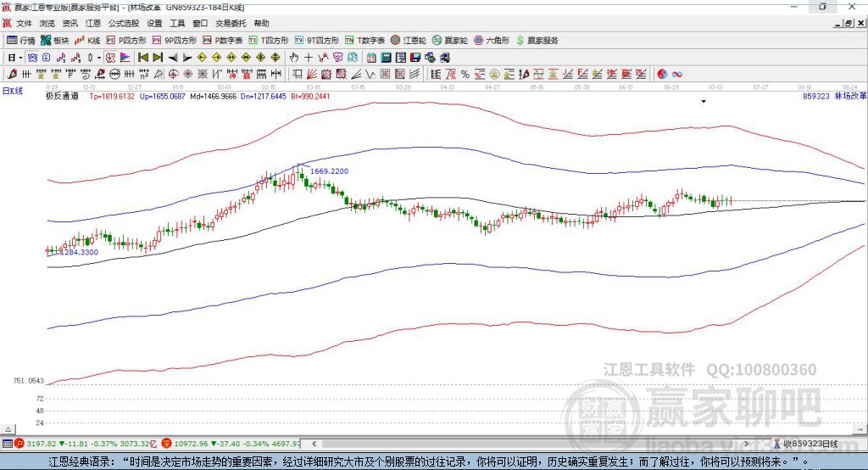The image size is (868, 470).
Task: Open the 9T四方形 tool
Action: [x=317, y=41]
